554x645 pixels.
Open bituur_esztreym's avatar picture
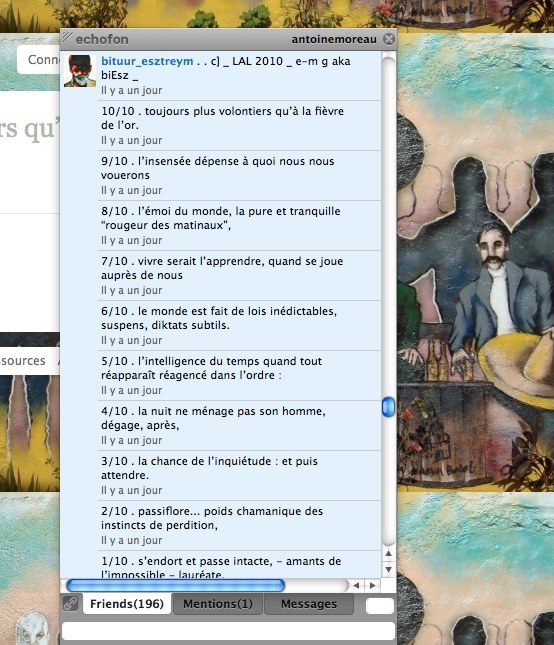[80, 71]
